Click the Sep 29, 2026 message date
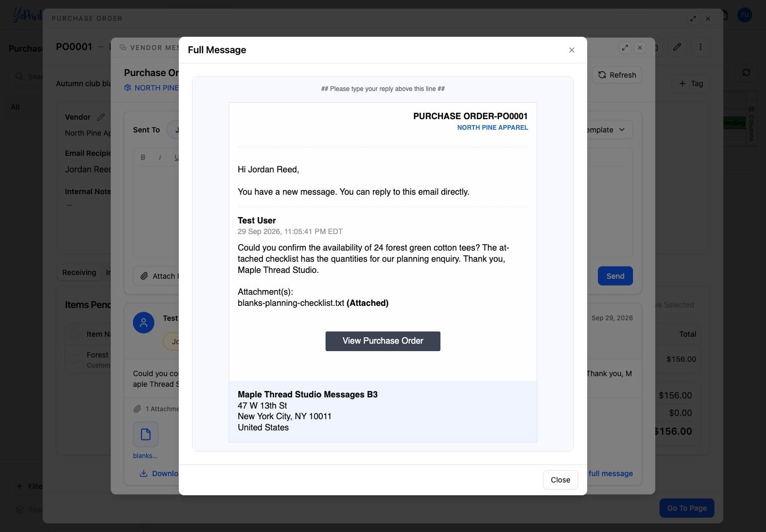Screen dimensions: 766x532 coord(612,318)
